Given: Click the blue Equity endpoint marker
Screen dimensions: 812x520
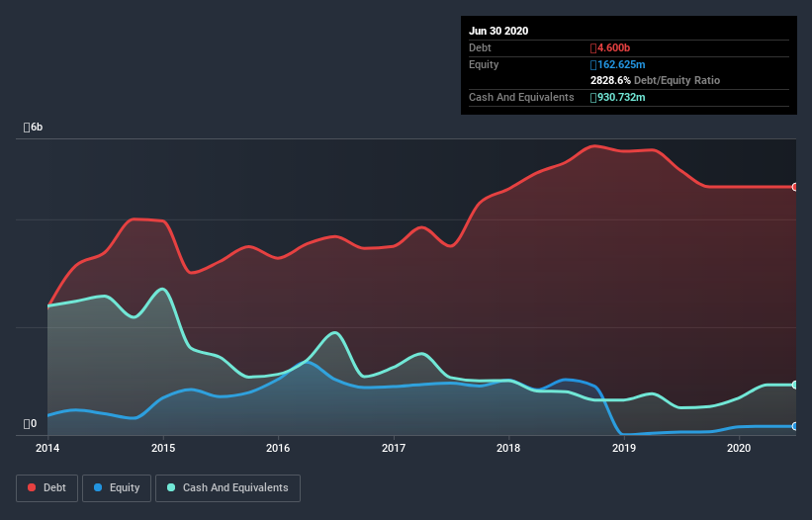Looking at the screenshot, I should pos(795,426).
